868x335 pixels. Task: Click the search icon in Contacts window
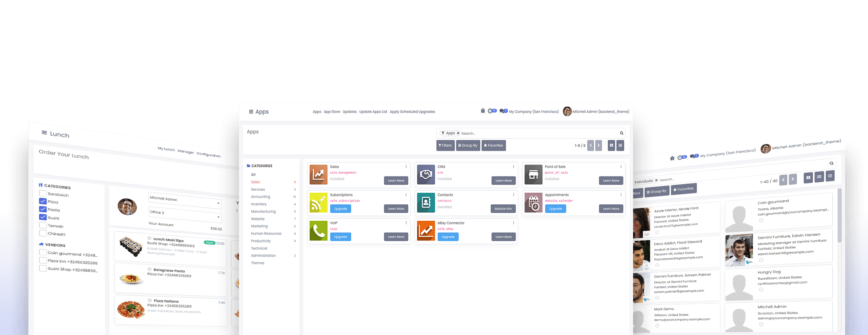[x=831, y=163]
